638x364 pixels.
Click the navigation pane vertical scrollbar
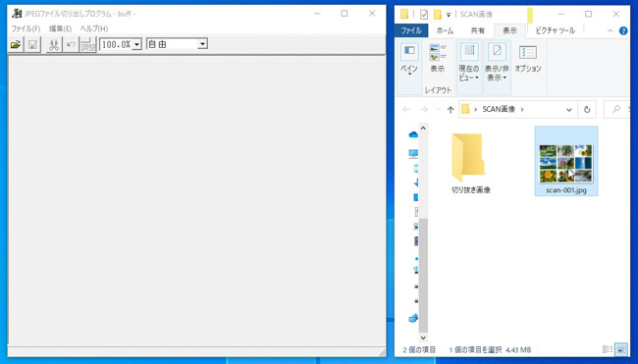pos(423,232)
